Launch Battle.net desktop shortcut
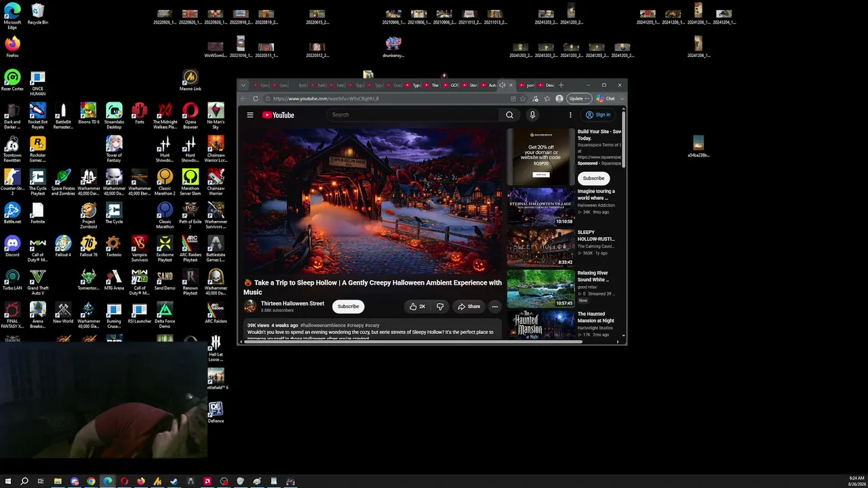 click(12, 213)
